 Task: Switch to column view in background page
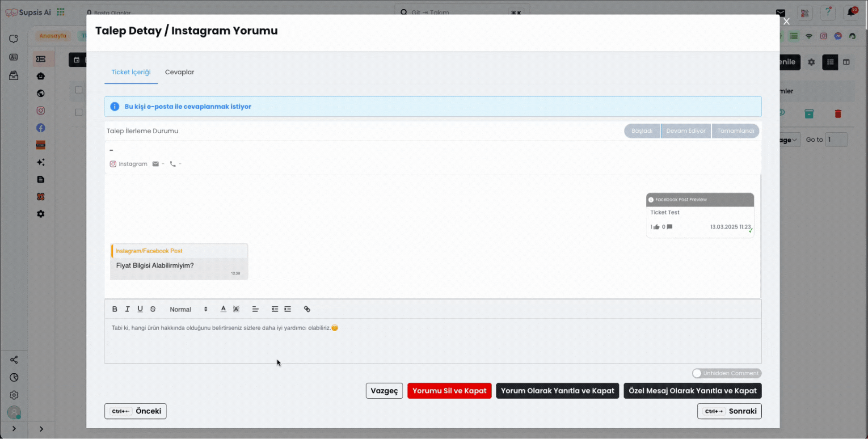click(846, 62)
